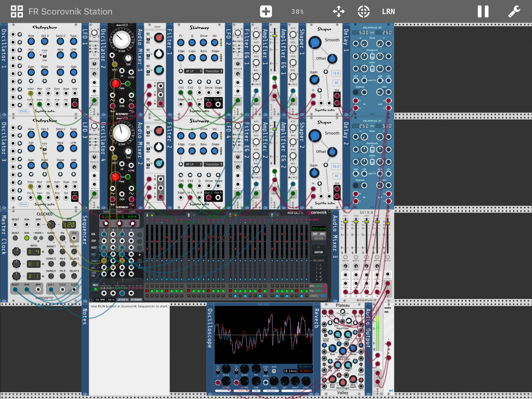Toggle the green RUN button on Clocked
532x399 pixels.
coord(27,238)
